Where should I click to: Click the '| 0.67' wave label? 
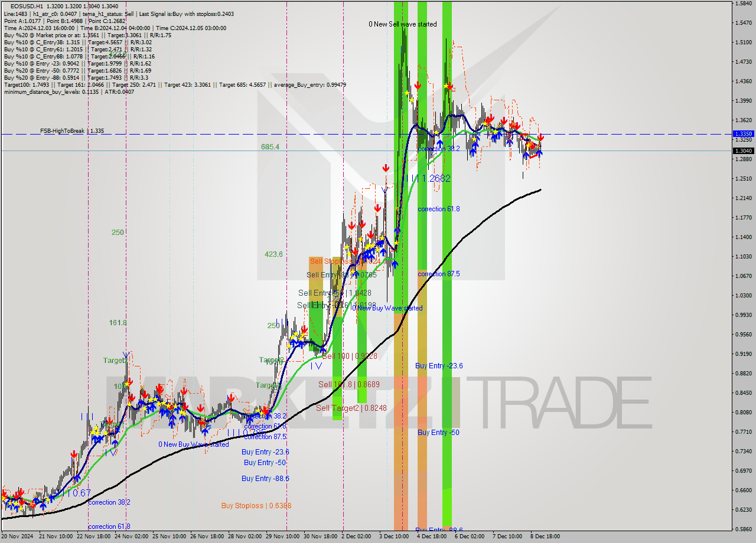(79, 493)
